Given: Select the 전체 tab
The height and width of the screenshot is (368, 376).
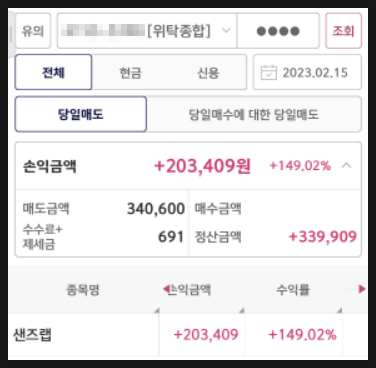Looking at the screenshot, I should point(53,72).
